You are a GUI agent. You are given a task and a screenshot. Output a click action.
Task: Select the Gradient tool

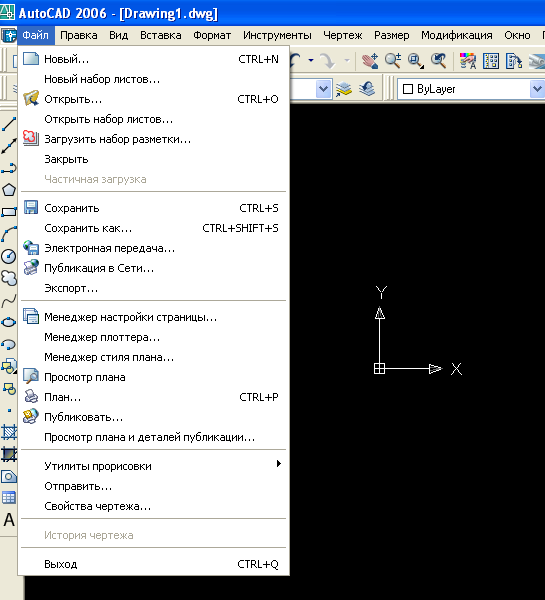(8, 454)
